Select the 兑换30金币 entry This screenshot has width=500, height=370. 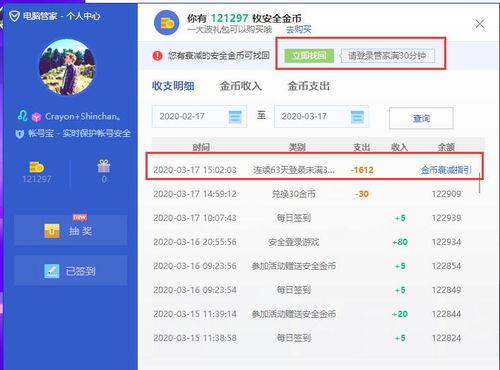click(293, 194)
